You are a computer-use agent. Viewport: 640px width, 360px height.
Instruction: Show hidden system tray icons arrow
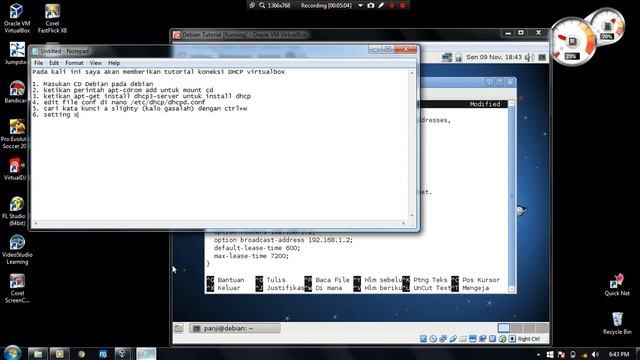point(539,354)
